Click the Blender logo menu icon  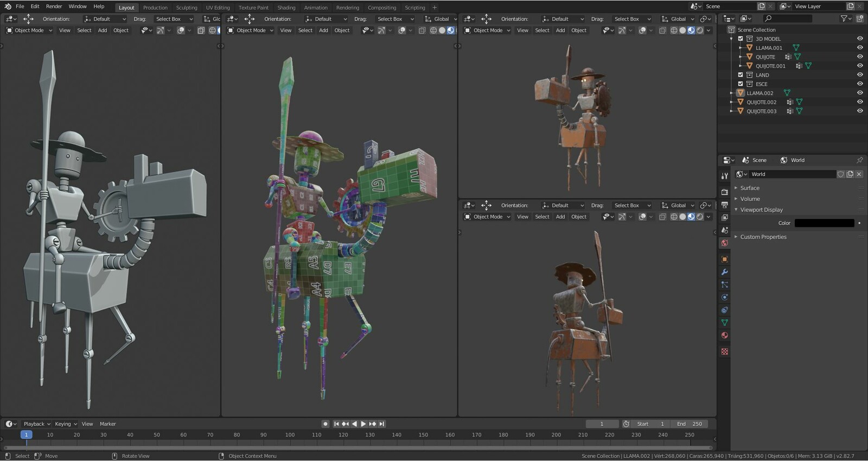(x=8, y=7)
